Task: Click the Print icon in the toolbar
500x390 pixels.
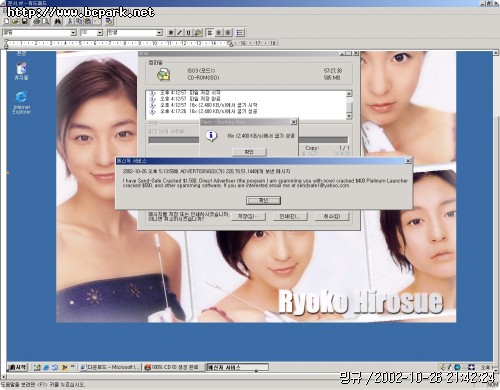Action: (36, 21)
